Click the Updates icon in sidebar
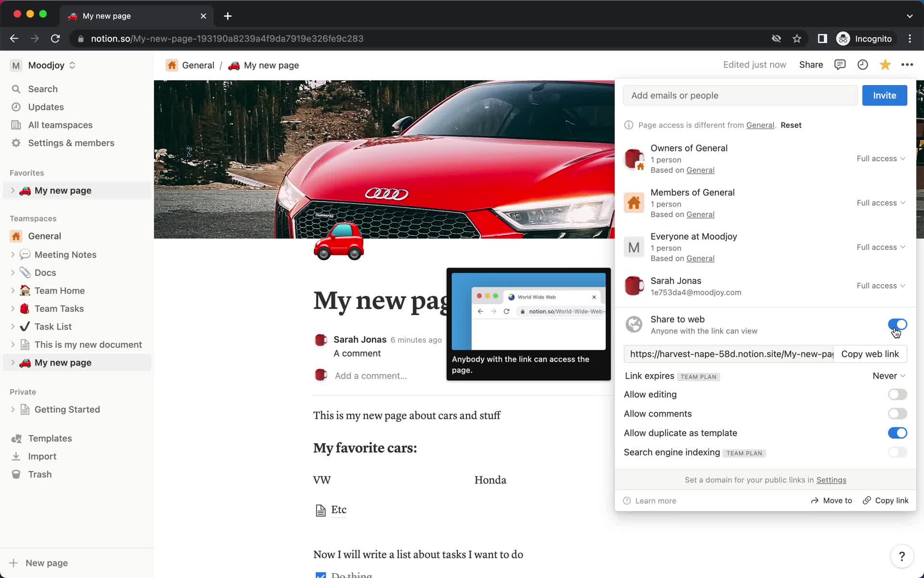Viewport: 924px width, 578px height. (x=19, y=107)
